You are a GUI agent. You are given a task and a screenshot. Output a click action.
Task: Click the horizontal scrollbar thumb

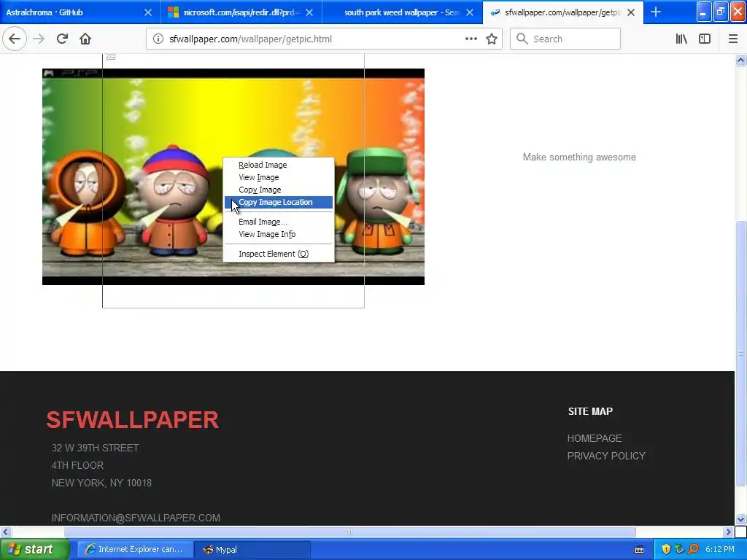point(349,532)
